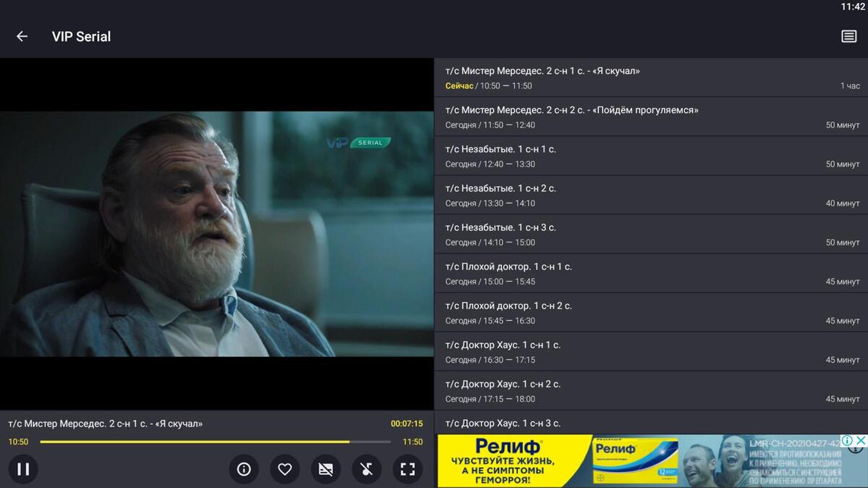This screenshot has width=868, height=488.
Task: Select Незабытые 1 с-н 2 с. from the guide
Action: pos(649,195)
